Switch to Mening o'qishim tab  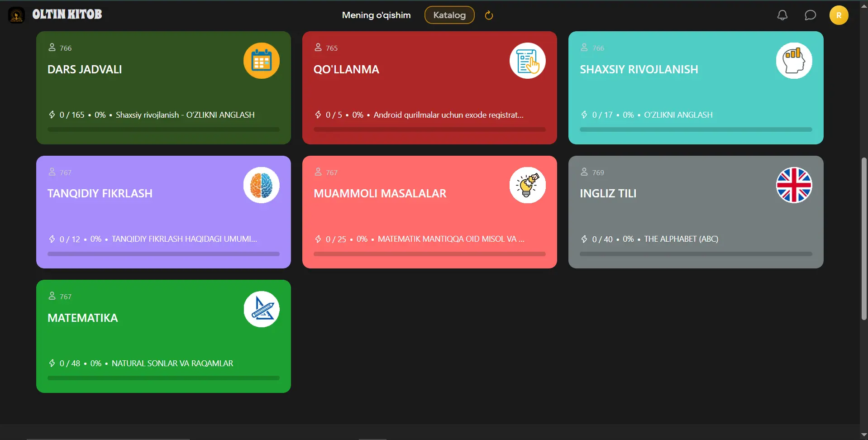pos(377,15)
